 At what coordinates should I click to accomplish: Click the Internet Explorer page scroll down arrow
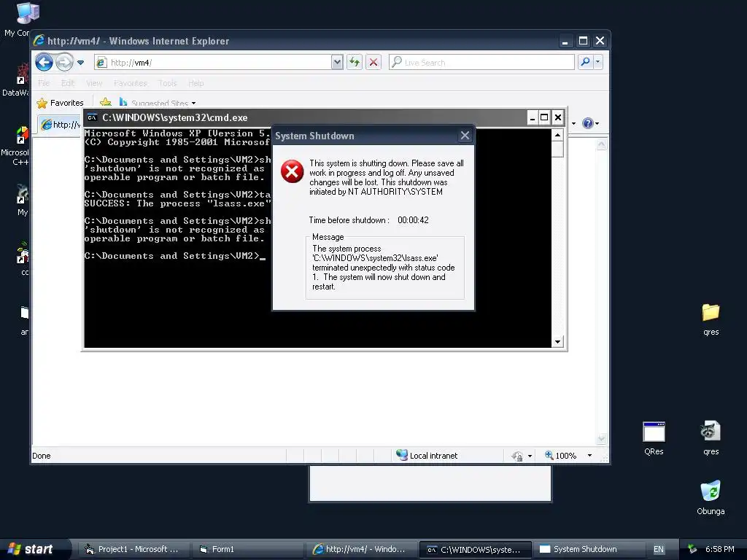click(x=602, y=438)
